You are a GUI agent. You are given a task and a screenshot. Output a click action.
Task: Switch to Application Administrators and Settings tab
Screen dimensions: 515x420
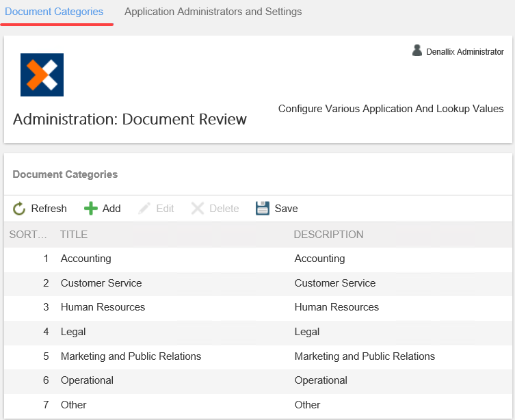pos(213,12)
